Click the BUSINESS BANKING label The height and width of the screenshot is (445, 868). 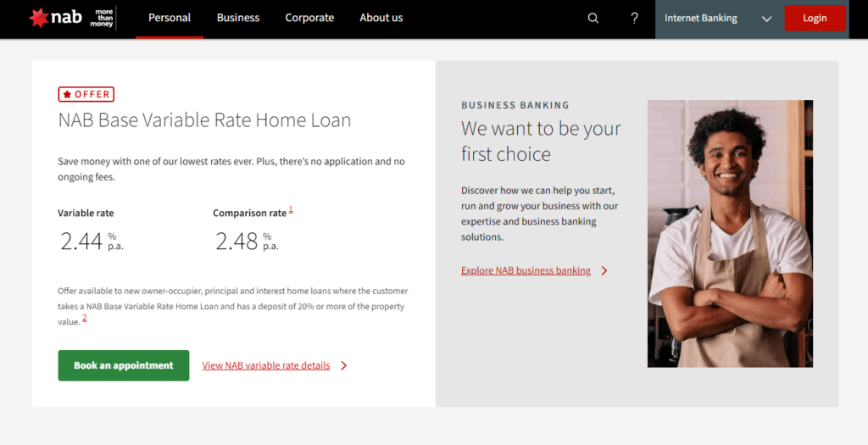pyautogui.click(x=515, y=105)
